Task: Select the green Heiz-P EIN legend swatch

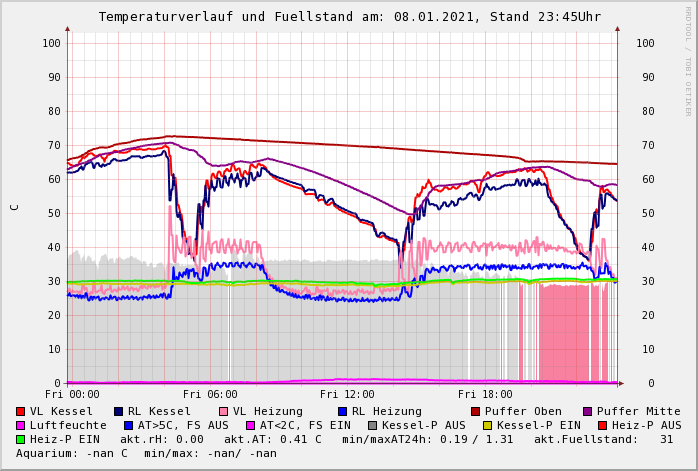Action: 21,439
